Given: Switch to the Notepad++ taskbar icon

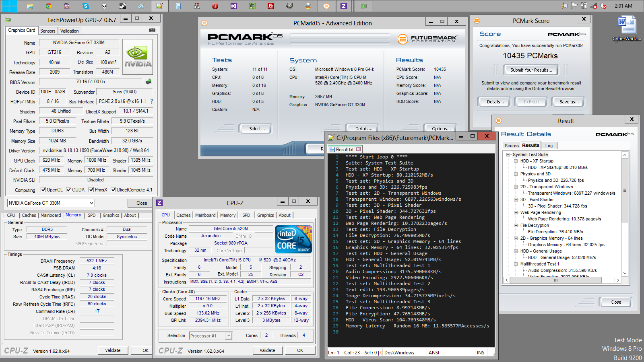Looking at the screenshot, I should point(160,6).
